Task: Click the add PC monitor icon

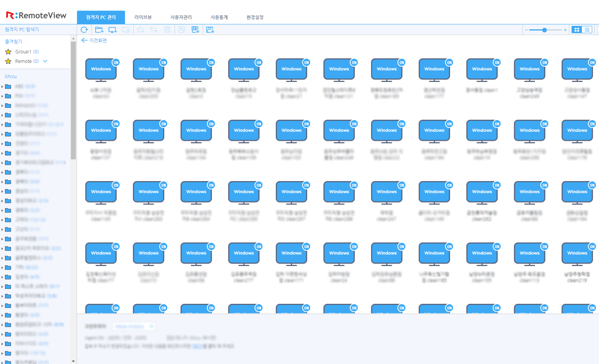Action: pyautogui.click(x=113, y=30)
